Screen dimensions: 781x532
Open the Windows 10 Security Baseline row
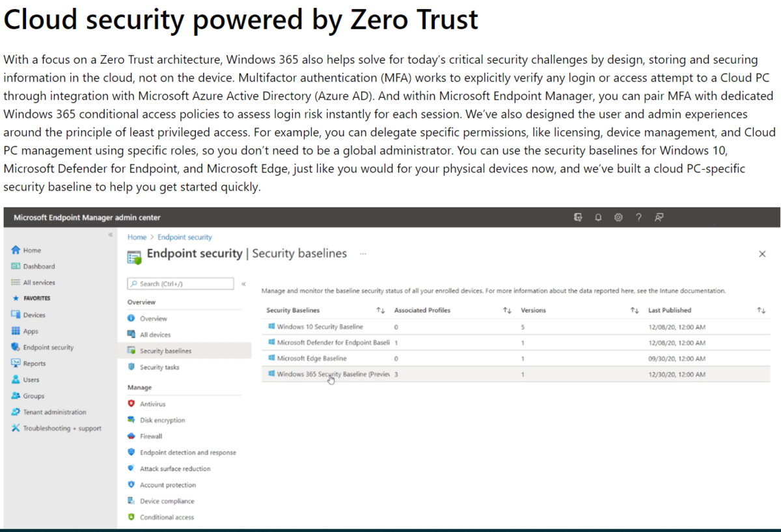[x=514, y=327]
